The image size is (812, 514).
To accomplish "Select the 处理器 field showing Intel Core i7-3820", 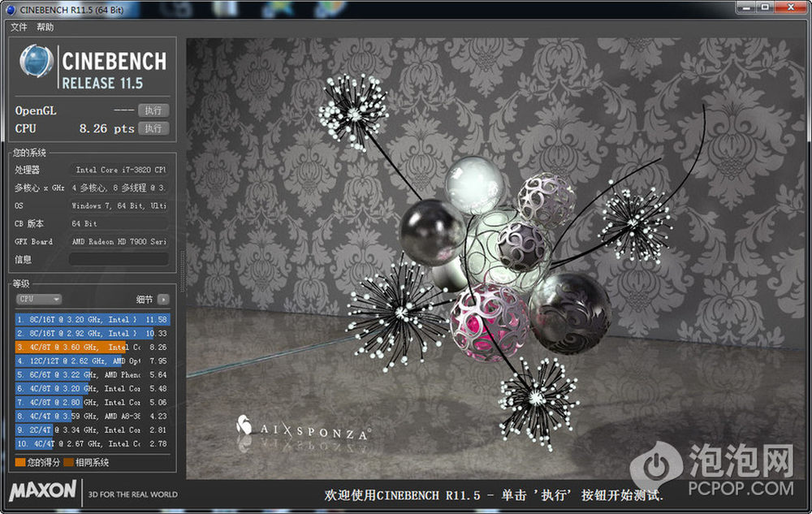I will (119, 170).
